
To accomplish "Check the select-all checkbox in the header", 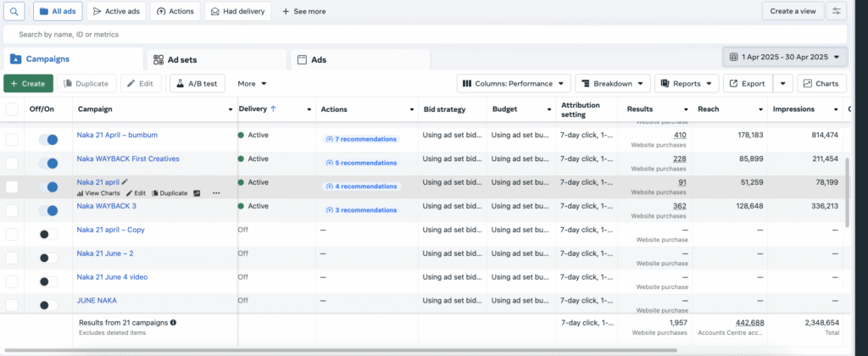I will 12,109.
